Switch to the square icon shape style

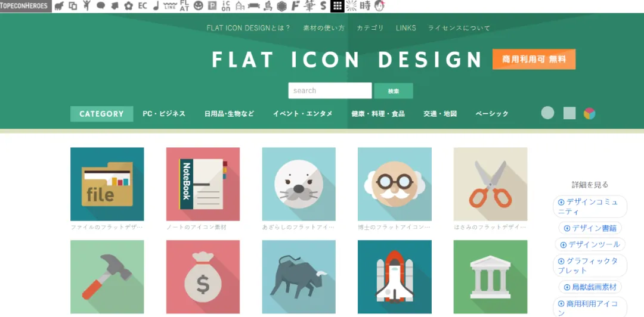pos(569,113)
